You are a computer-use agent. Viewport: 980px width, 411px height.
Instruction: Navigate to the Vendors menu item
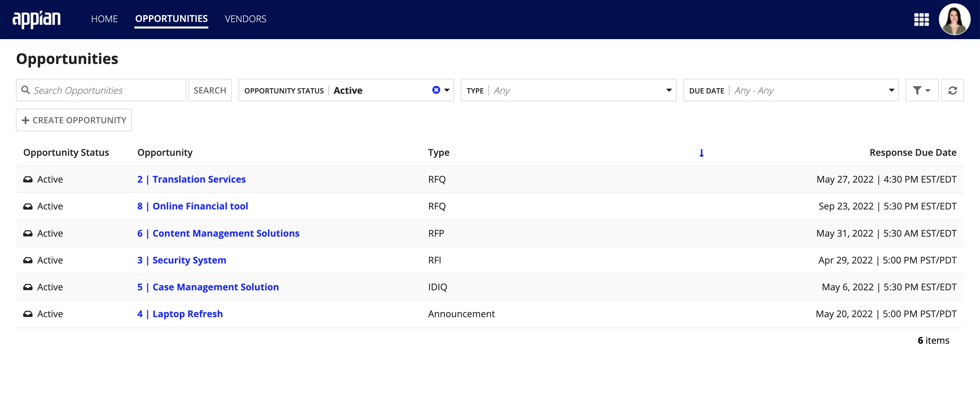245,19
